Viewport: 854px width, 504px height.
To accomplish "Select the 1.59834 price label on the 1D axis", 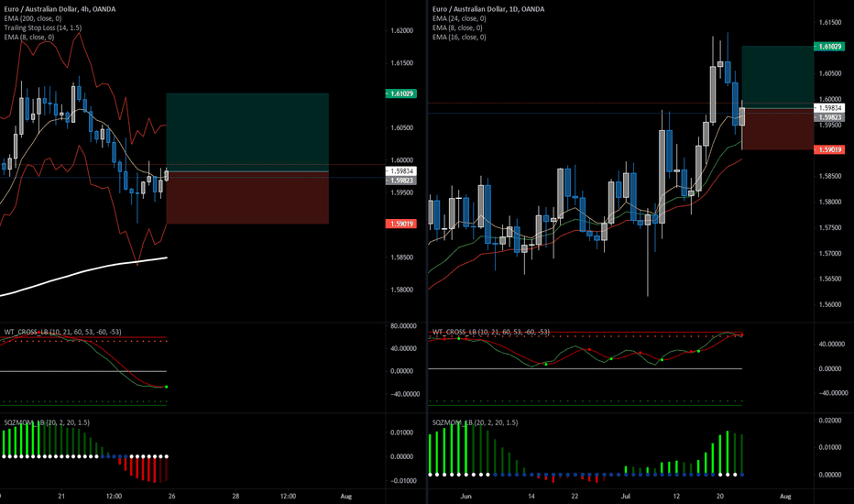I will 829,108.
